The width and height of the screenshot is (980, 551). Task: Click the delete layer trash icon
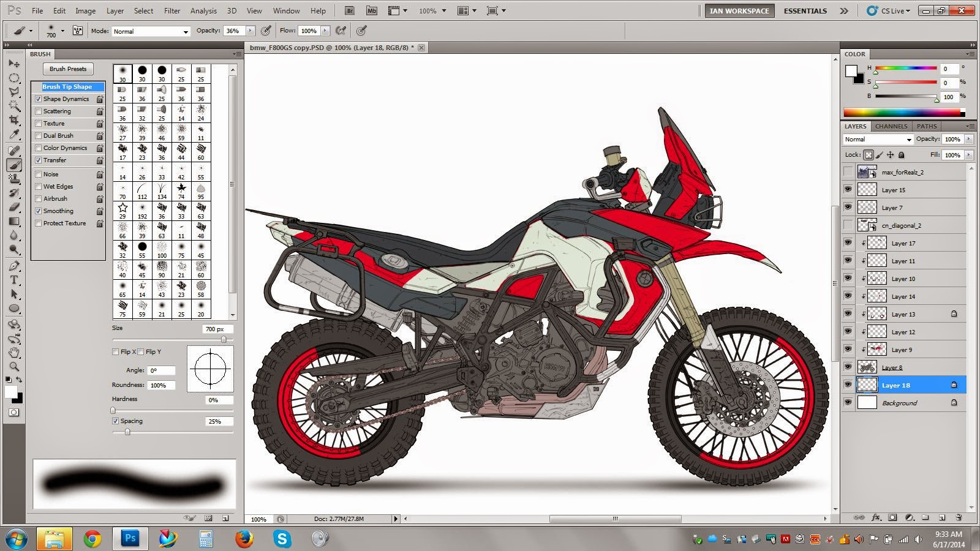957,517
